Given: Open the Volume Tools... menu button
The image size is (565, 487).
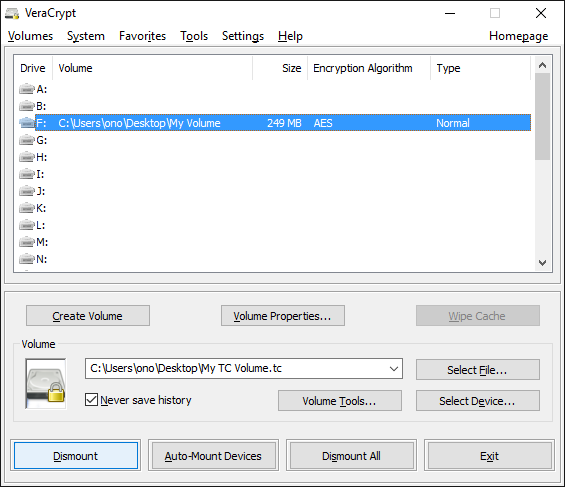Looking at the screenshot, I should tap(340, 401).
